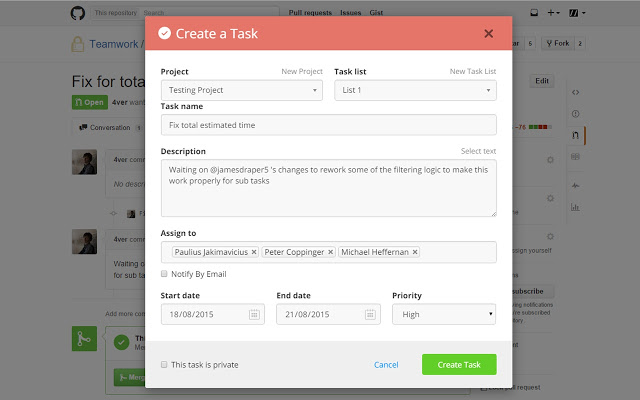Open the Priority dropdown set to High
Screen dimensions: 640x400
(444, 314)
